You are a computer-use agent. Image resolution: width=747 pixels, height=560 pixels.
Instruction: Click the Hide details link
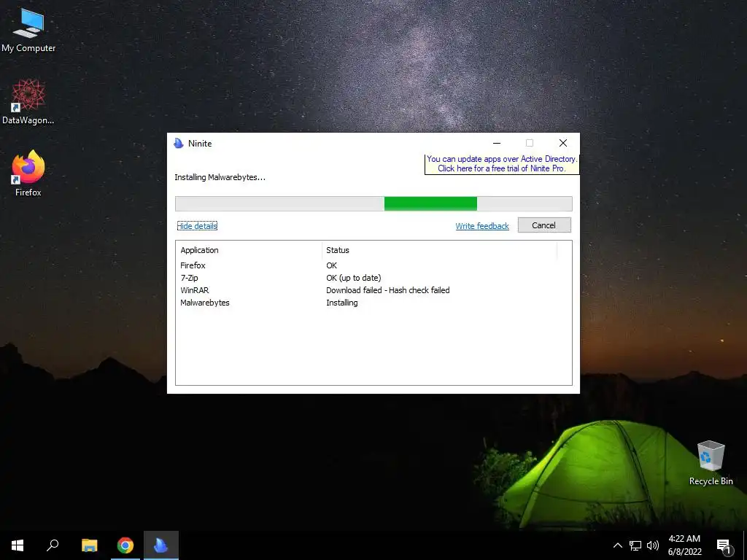pyautogui.click(x=197, y=226)
